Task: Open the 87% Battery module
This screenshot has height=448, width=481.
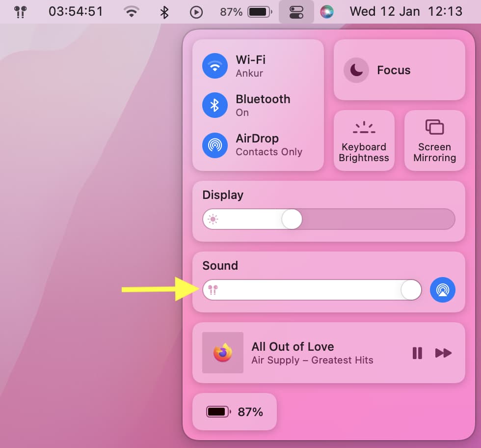Action: (235, 412)
